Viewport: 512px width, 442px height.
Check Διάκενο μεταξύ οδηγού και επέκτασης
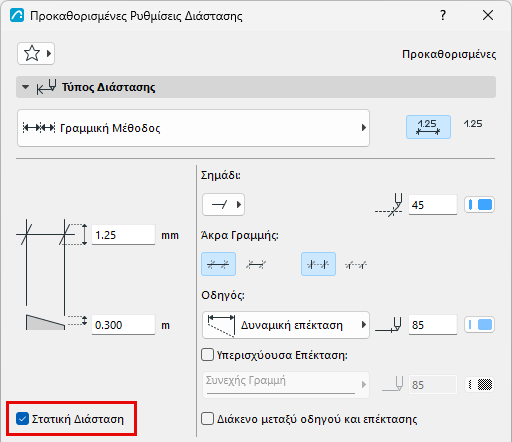click(x=207, y=419)
